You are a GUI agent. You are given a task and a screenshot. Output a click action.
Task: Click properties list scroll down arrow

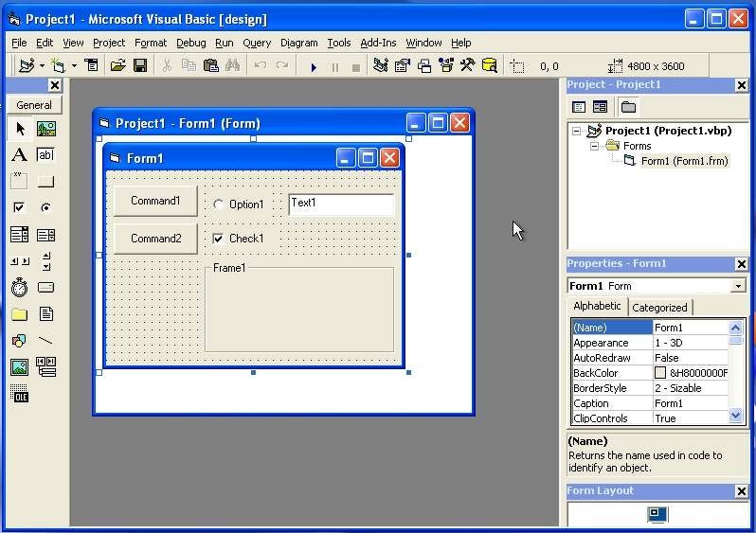(x=735, y=416)
